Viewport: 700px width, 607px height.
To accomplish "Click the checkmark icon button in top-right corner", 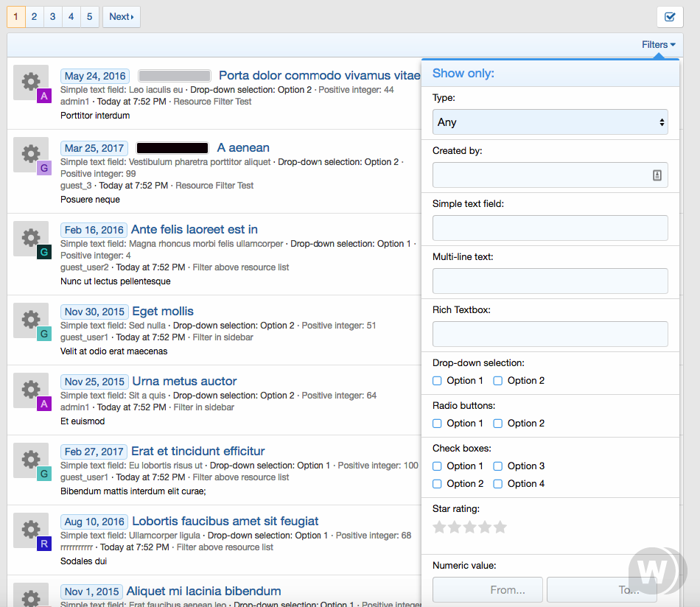I will tap(670, 16).
